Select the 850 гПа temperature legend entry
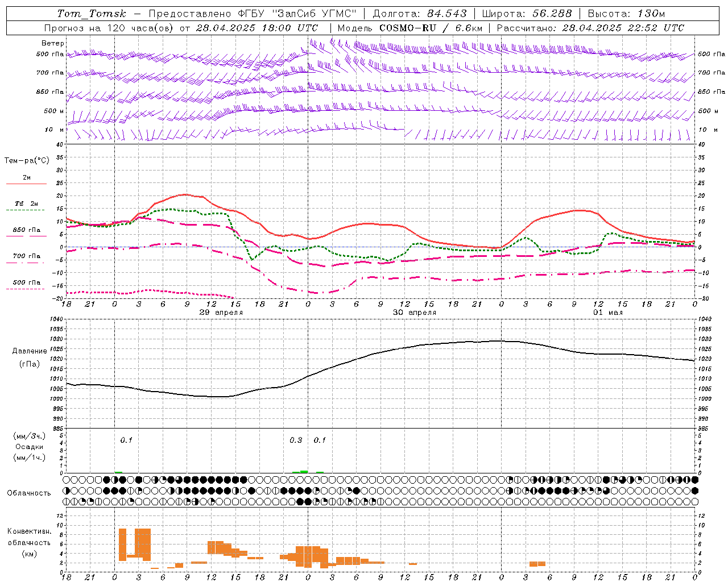 27,232
